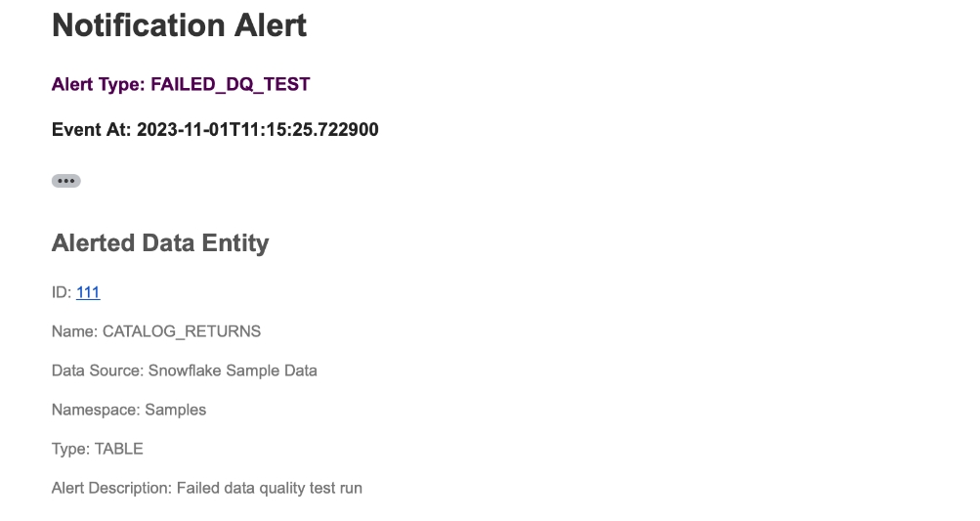The height and width of the screenshot is (521, 980).
Task: Click the Event At label
Action: click(91, 129)
